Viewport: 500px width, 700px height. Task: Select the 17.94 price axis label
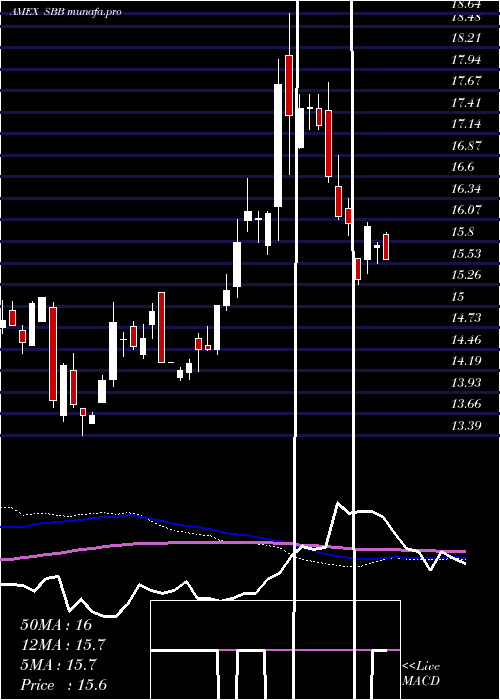467,60
